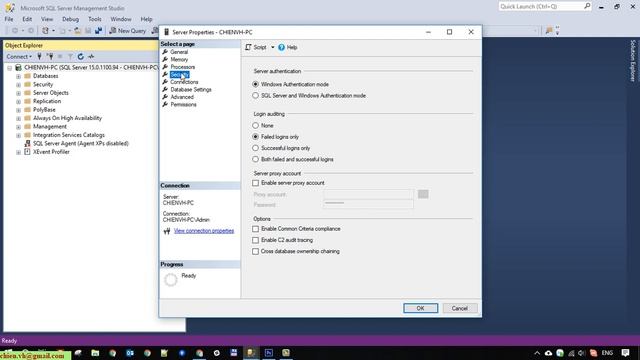Viewport: 640px width, 360px height.
Task: Expand the Replication node
Action: point(18,101)
